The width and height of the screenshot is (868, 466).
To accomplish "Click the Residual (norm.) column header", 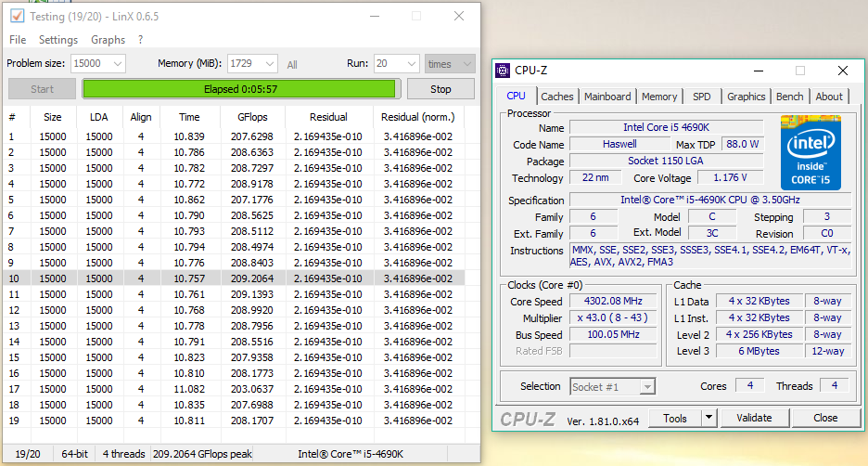I will coord(418,117).
